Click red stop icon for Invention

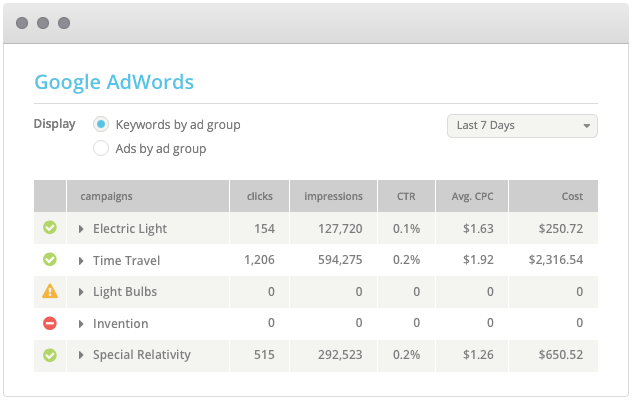(x=50, y=323)
